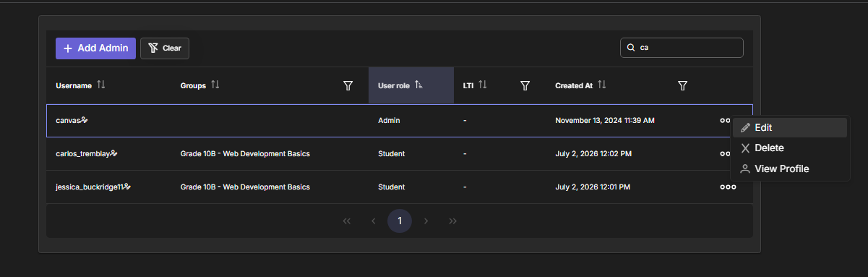The image size is (868, 277).
Task: Click Student role in jessica_buckridge11 row
Action: (x=391, y=187)
